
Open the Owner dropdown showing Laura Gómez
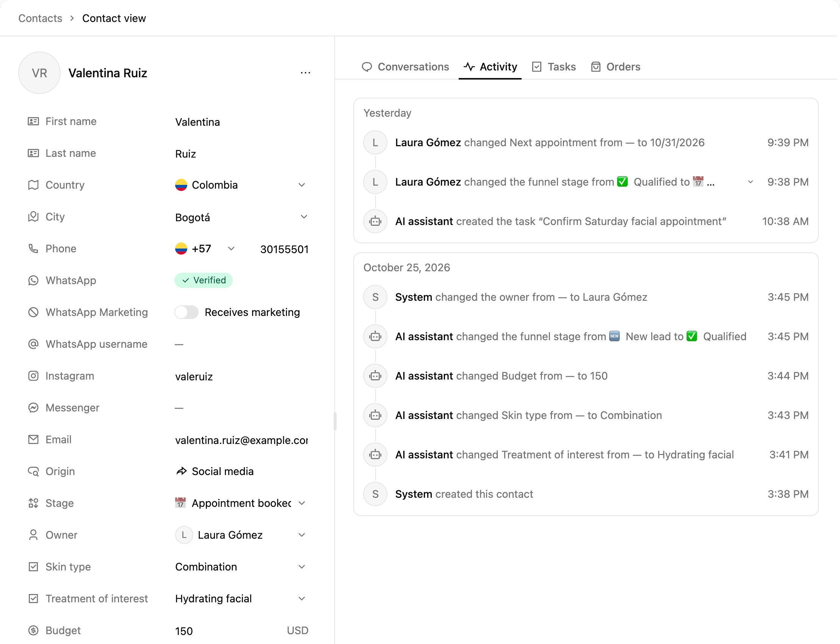point(241,535)
